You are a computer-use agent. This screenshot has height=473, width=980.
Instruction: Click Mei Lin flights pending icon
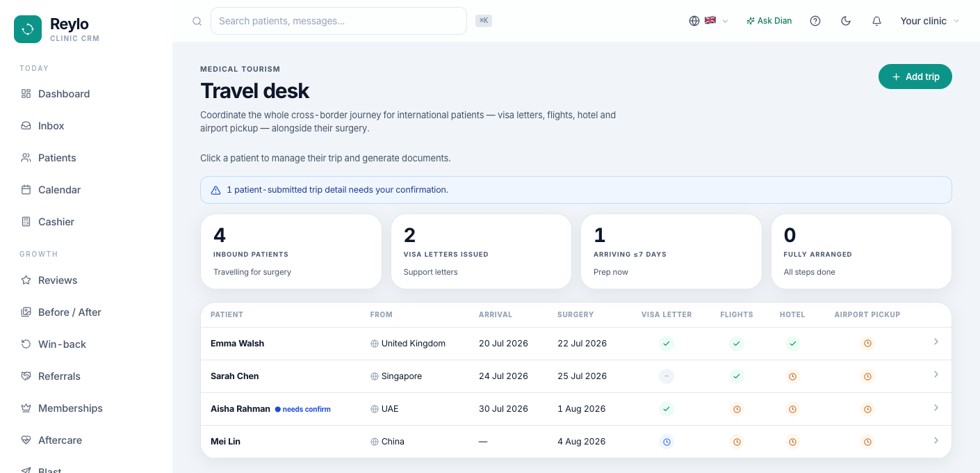[737, 442]
